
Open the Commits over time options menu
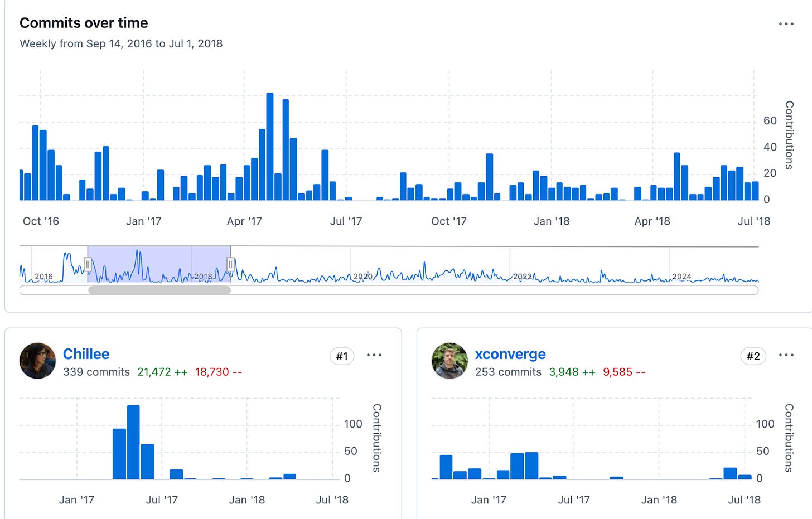(786, 23)
